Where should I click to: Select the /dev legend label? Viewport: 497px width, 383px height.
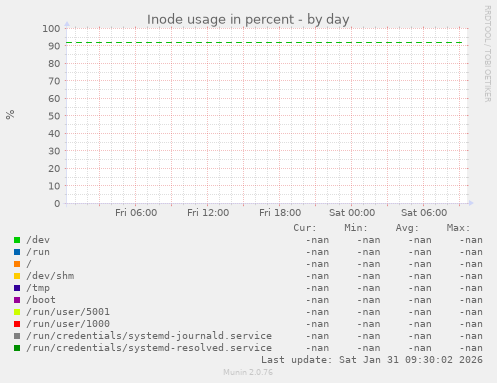point(38,240)
